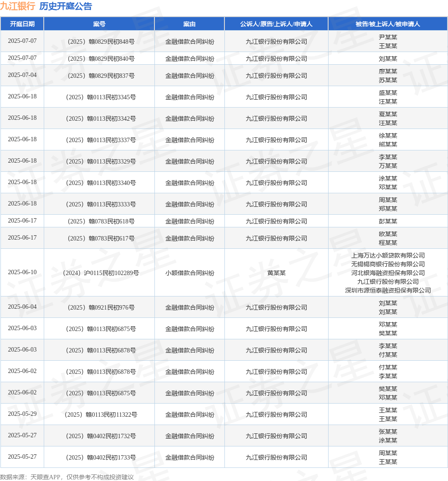
Task: Click case number 赣0921民初976号
Action: coord(101,308)
